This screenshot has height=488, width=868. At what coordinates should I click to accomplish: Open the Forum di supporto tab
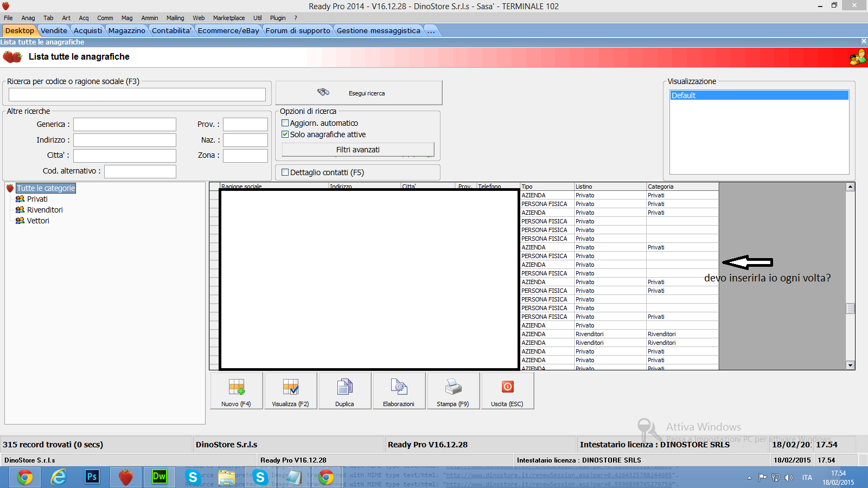[x=298, y=30]
